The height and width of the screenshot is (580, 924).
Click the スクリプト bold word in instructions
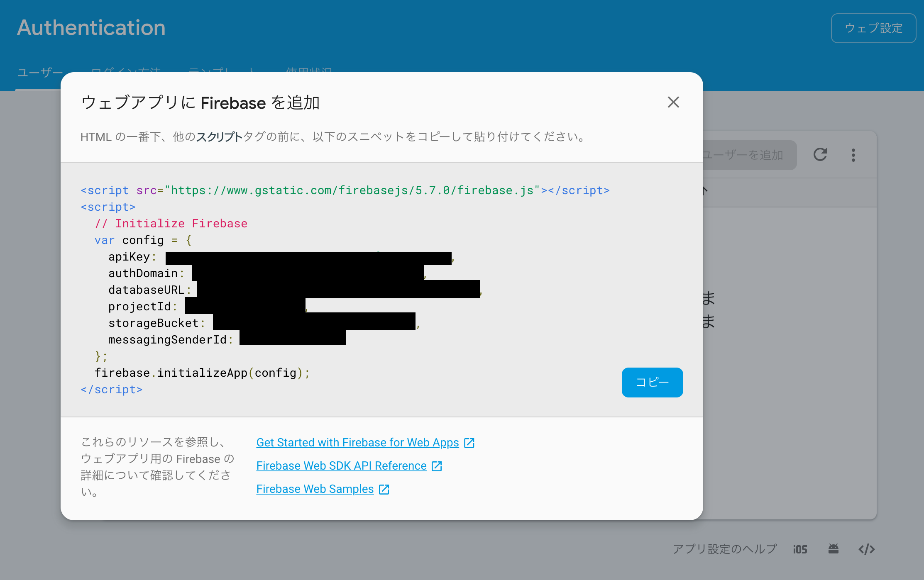click(219, 136)
